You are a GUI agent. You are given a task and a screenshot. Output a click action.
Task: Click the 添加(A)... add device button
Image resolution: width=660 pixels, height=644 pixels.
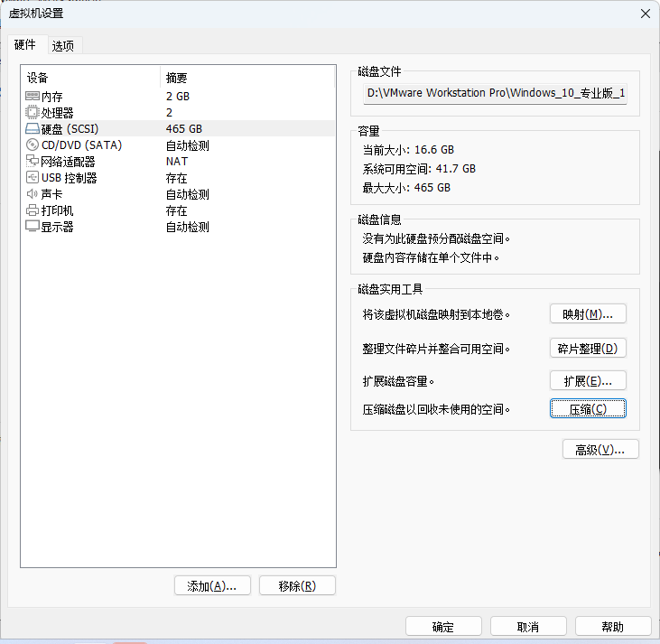tap(211, 586)
